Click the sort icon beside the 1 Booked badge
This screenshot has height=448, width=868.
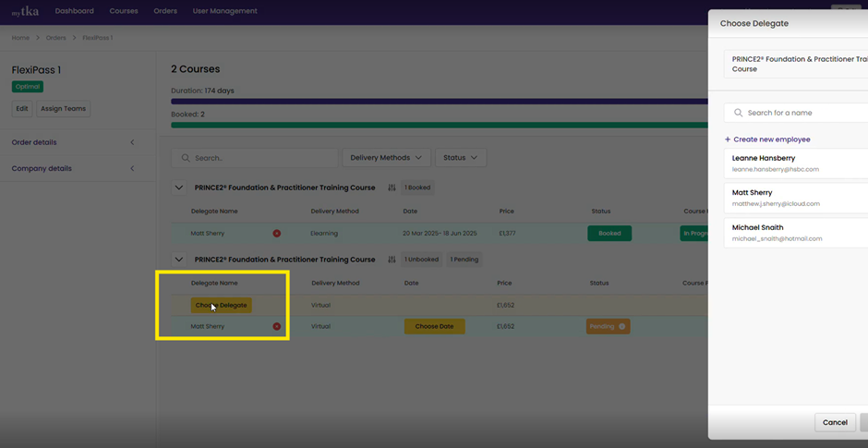click(x=392, y=188)
